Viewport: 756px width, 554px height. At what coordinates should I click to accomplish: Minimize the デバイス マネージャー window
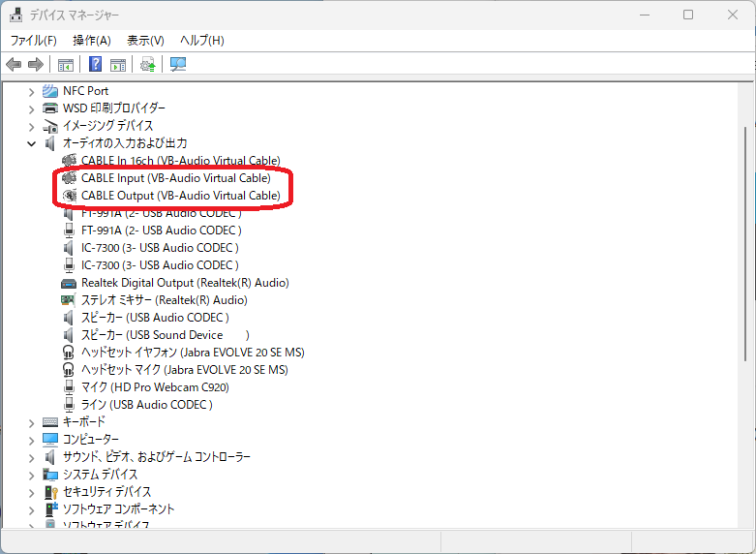point(644,15)
